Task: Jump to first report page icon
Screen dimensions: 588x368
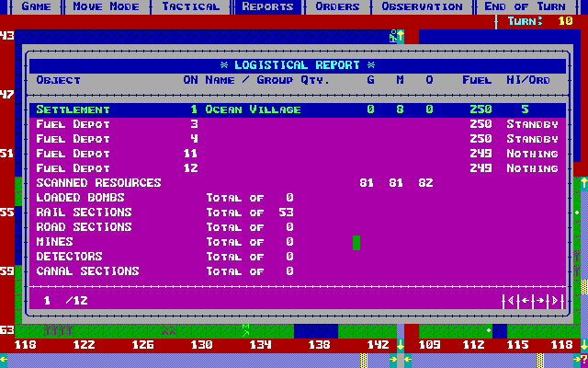Action: 511,301
